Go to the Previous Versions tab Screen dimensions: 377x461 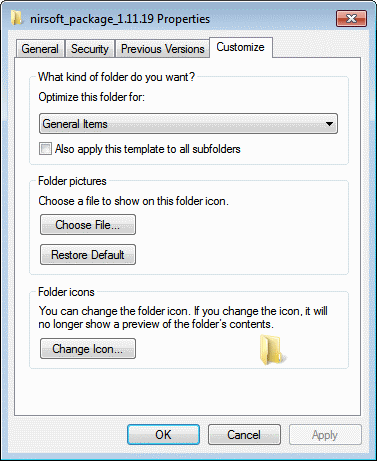pyautogui.click(x=162, y=49)
